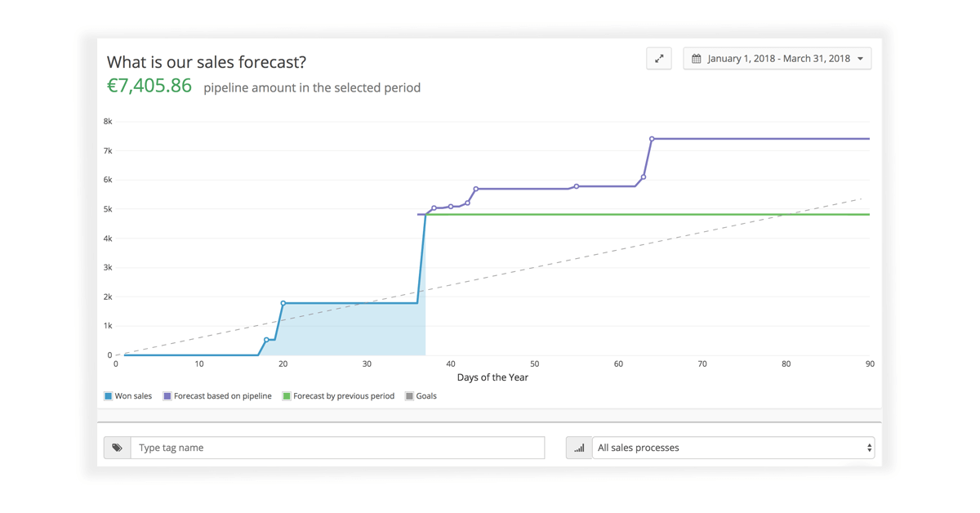Click the sales process select arrows
This screenshot has width=980, height=513.
[869, 448]
